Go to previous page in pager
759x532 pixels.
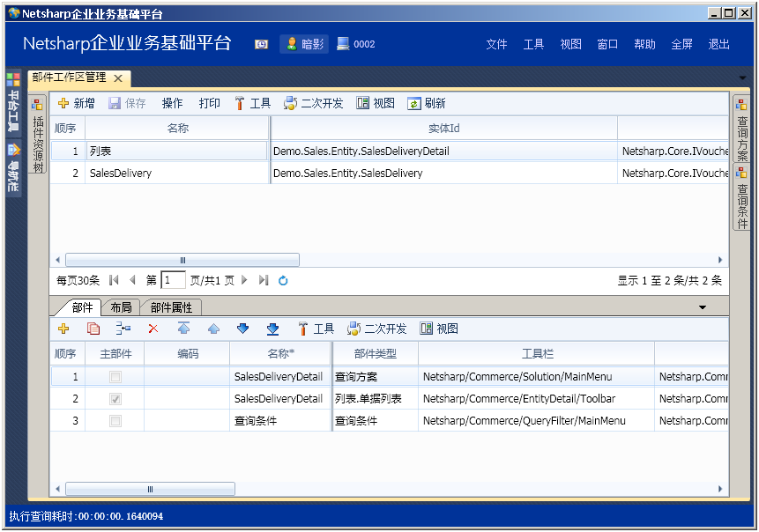click(x=132, y=280)
